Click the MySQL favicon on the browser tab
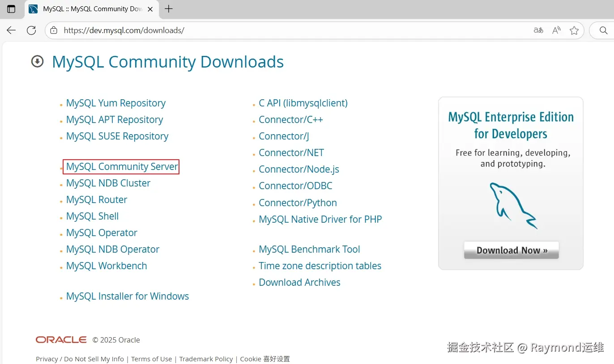This screenshot has height=364, width=614. 33,9
